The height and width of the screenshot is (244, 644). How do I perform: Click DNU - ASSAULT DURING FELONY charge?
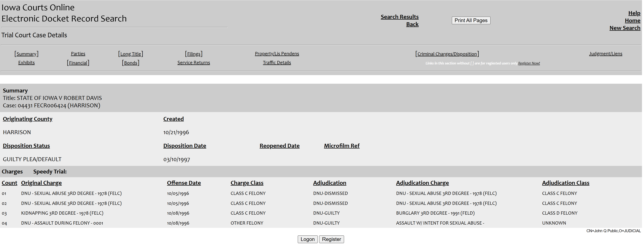[x=62, y=223]
